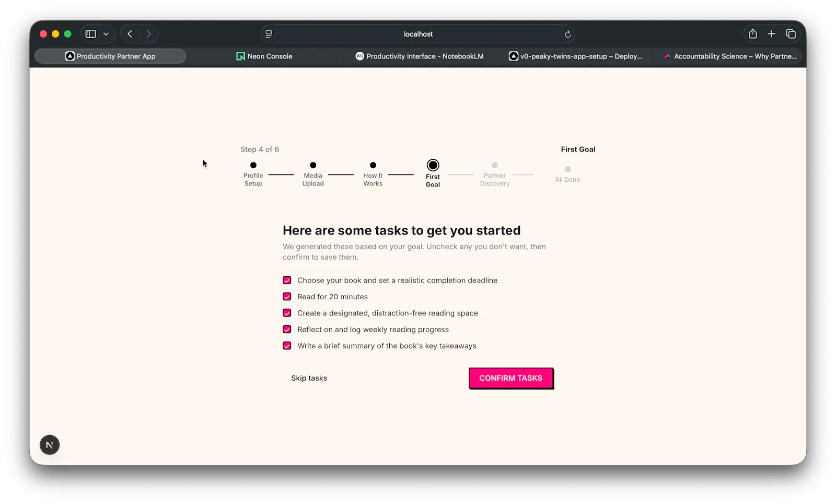Toggle the Safari sidebar icon
The height and width of the screenshot is (504, 836).
[90, 34]
